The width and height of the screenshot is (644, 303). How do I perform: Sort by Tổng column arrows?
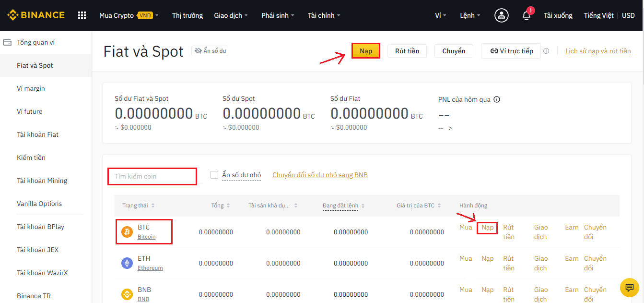coord(228,206)
